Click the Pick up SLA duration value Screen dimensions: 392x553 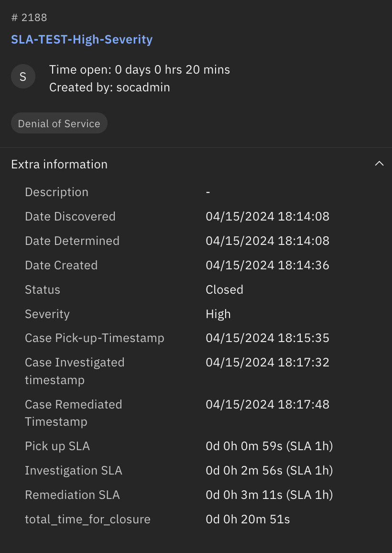click(x=269, y=446)
